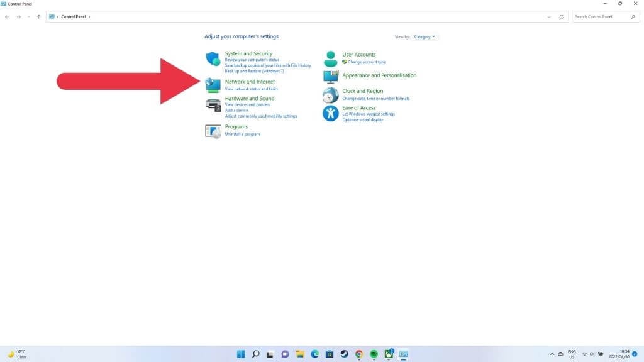Screen dimensions: 644x362
Task: Open the Appearance and Personalisation monitor icon
Action: 331,76
